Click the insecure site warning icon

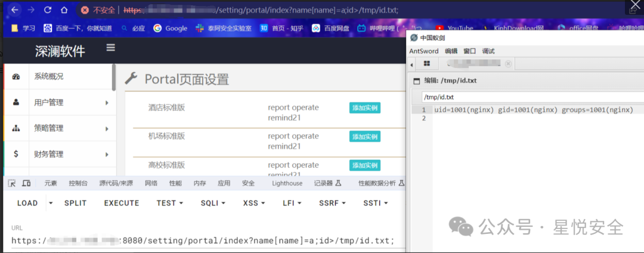(85, 10)
